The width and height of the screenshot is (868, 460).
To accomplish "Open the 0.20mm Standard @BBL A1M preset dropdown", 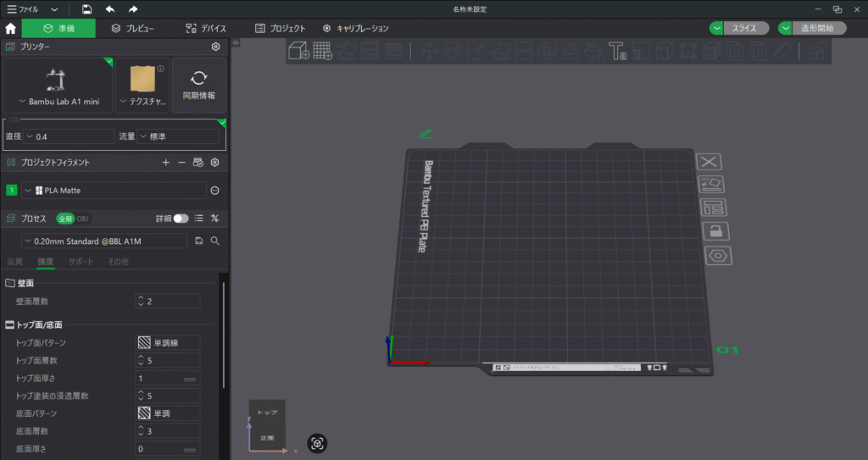I will pos(104,241).
